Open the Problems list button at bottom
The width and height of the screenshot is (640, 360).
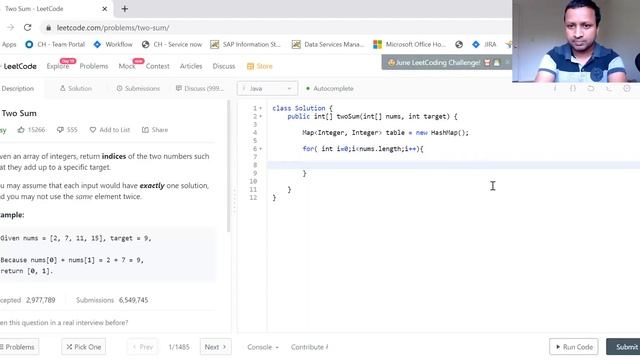click(18, 347)
